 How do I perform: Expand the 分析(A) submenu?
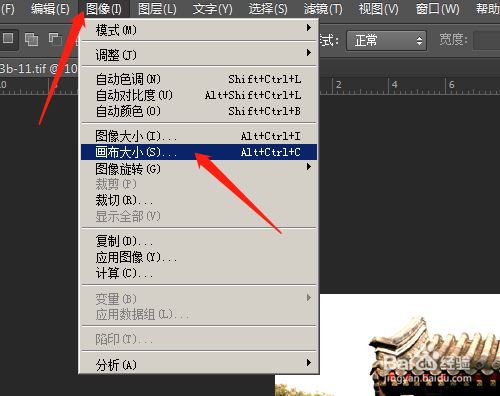pyautogui.click(x=199, y=365)
